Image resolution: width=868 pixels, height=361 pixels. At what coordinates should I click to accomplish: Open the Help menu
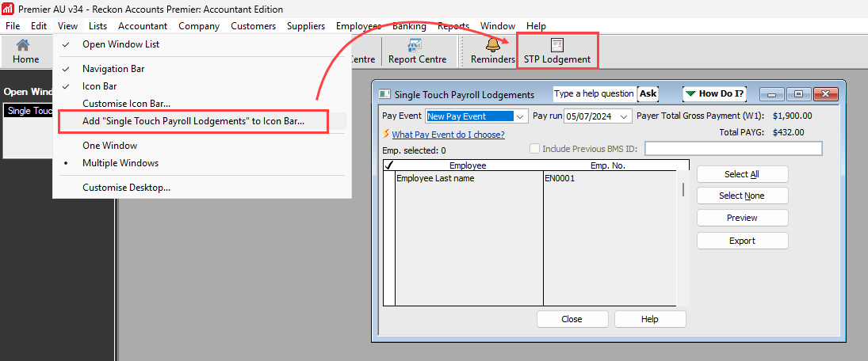tap(536, 26)
